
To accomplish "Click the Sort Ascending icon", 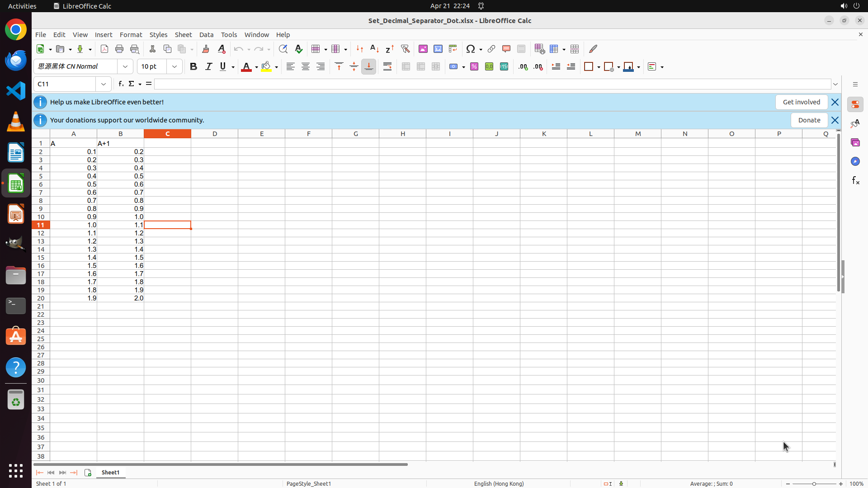I will coord(374,49).
